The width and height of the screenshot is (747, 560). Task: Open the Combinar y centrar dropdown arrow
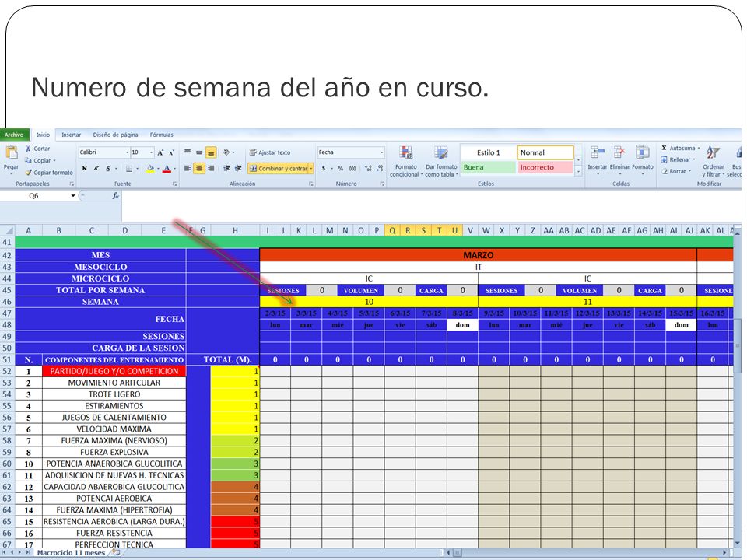(311, 168)
